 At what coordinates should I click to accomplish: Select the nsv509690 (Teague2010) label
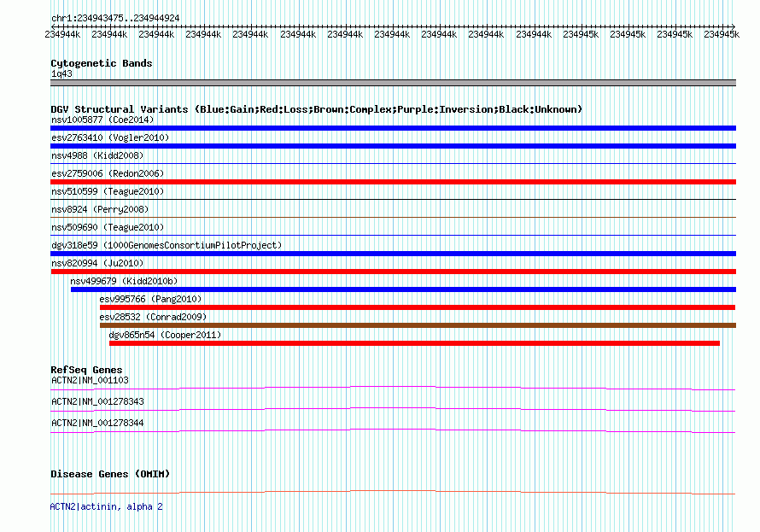tap(108, 227)
